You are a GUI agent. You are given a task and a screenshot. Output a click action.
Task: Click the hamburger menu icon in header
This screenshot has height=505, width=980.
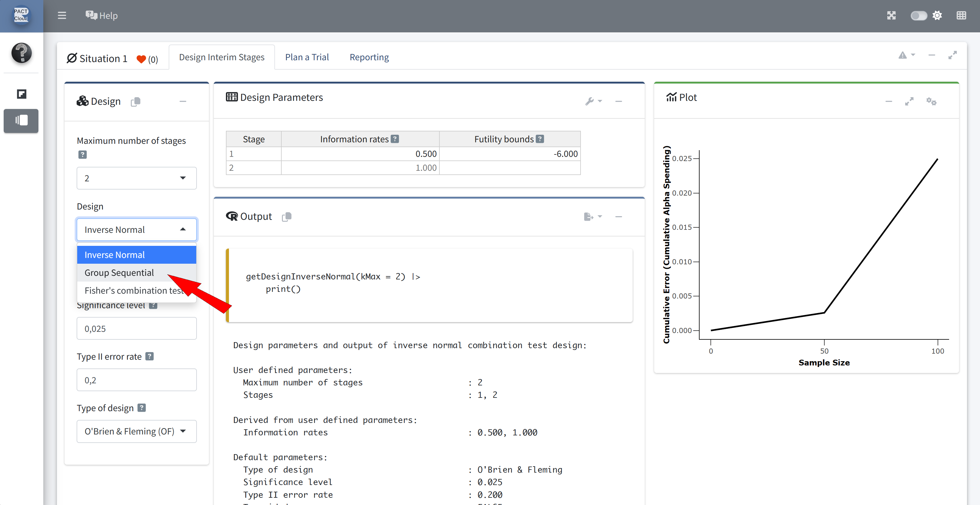pos(62,15)
